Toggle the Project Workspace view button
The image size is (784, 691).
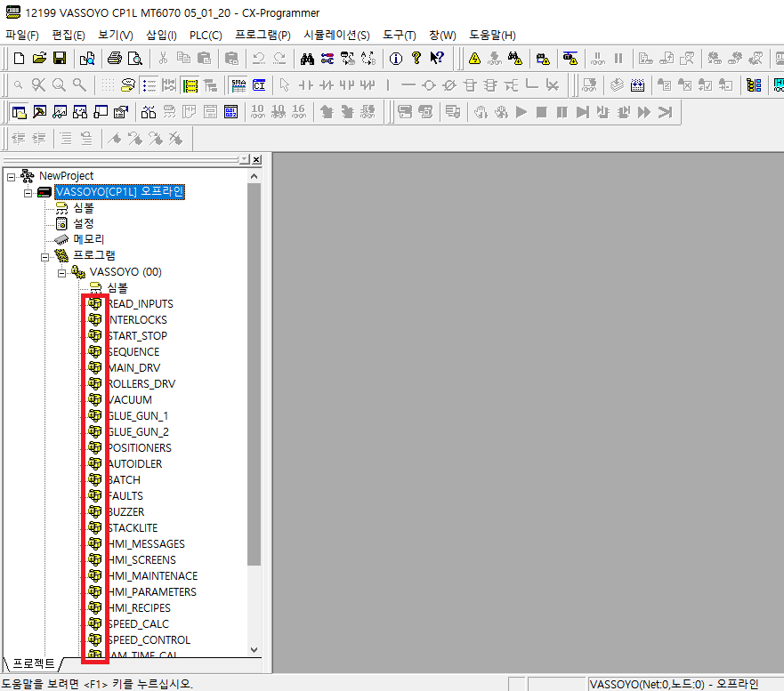click(19, 112)
